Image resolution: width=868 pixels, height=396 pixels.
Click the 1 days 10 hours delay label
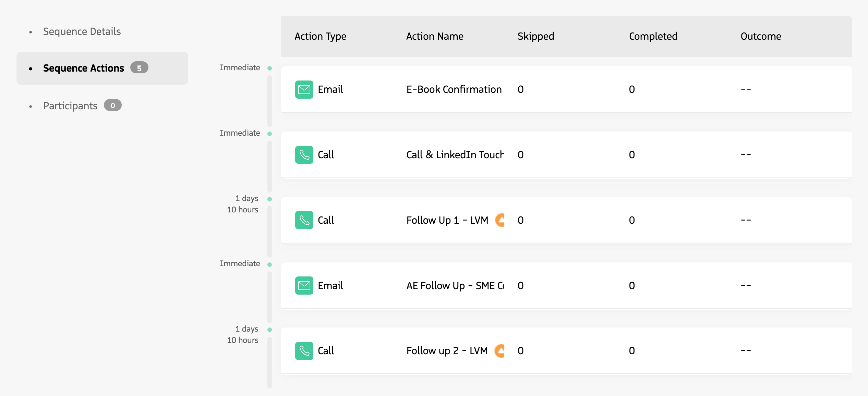click(x=243, y=203)
